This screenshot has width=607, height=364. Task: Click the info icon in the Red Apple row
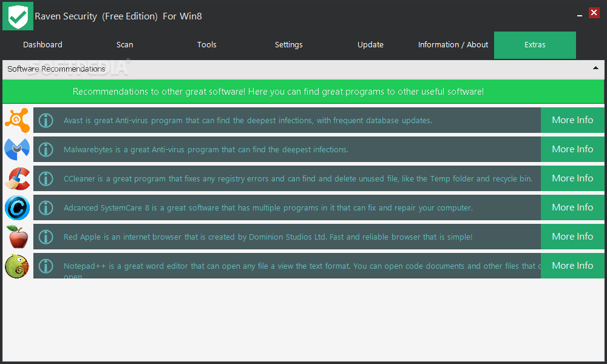pos(46,237)
